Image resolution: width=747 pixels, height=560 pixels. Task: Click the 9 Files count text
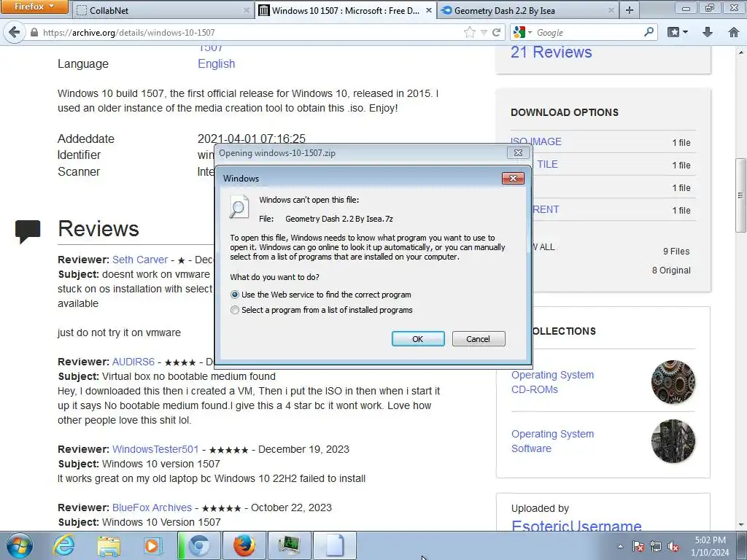pos(676,251)
